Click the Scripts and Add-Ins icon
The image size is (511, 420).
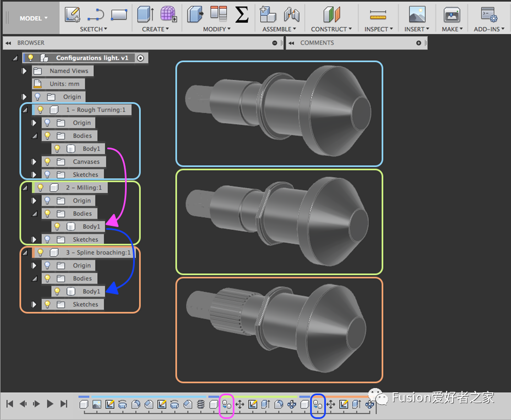488,14
